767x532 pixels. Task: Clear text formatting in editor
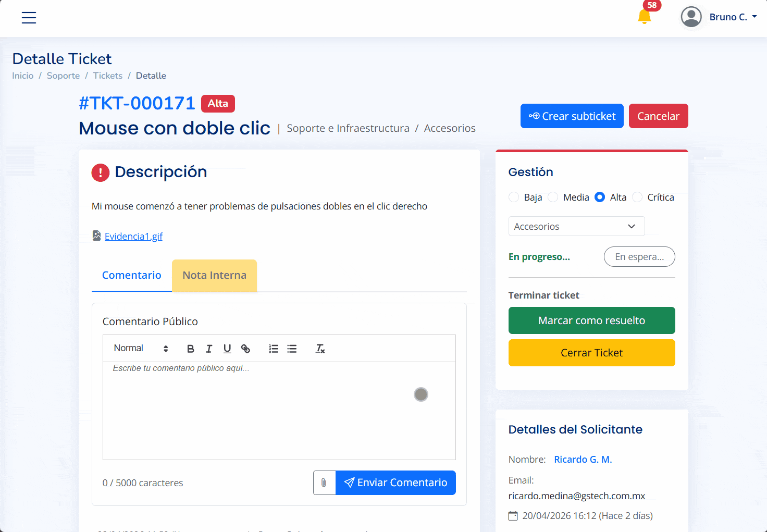[320, 349]
